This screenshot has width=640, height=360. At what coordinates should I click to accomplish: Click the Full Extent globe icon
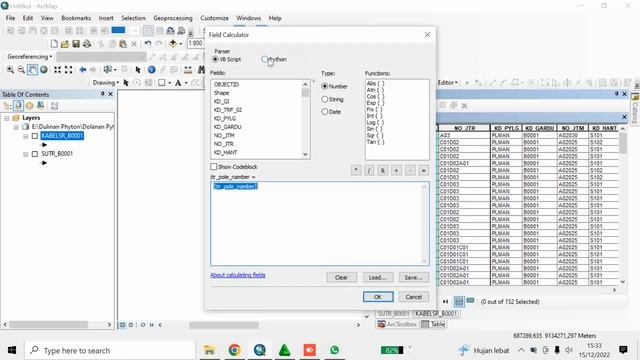point(43,70)
